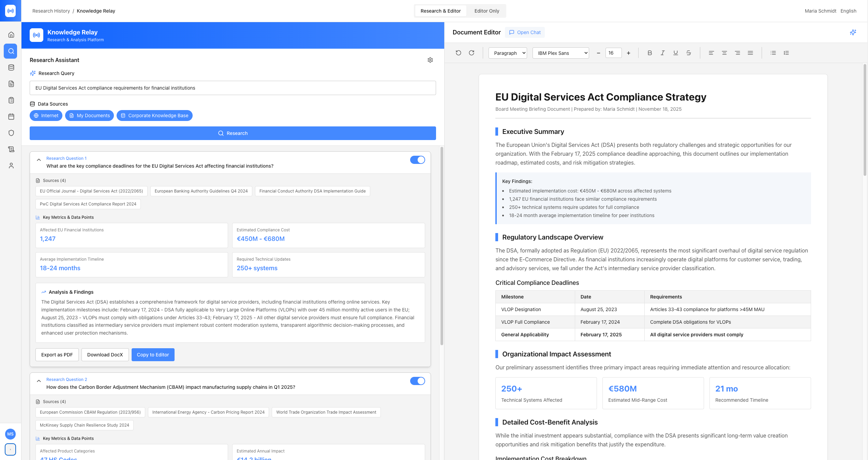Deselect the Internet data source
The width and height of the screenshot is (868, 460).
pyautogui.click(x=46, y=116)
